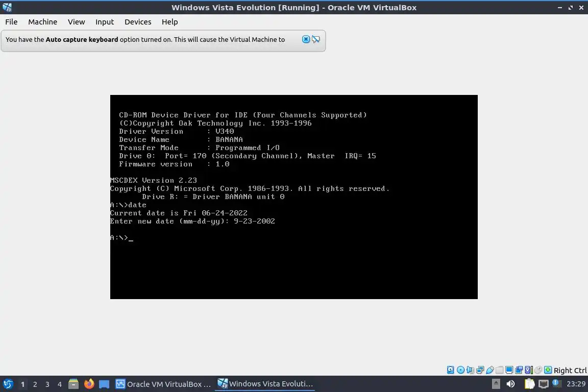Switch to workspace 1
The height and width of the screenshot is (392, 588).
23,384
